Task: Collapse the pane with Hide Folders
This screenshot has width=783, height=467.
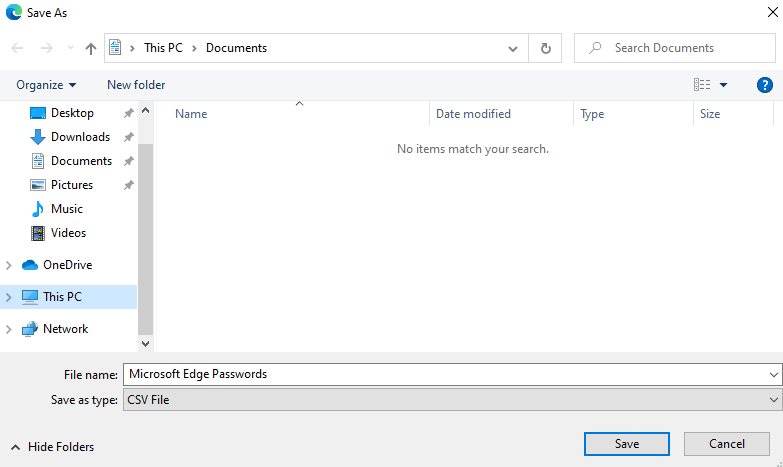Action: (x=52, y=447)
